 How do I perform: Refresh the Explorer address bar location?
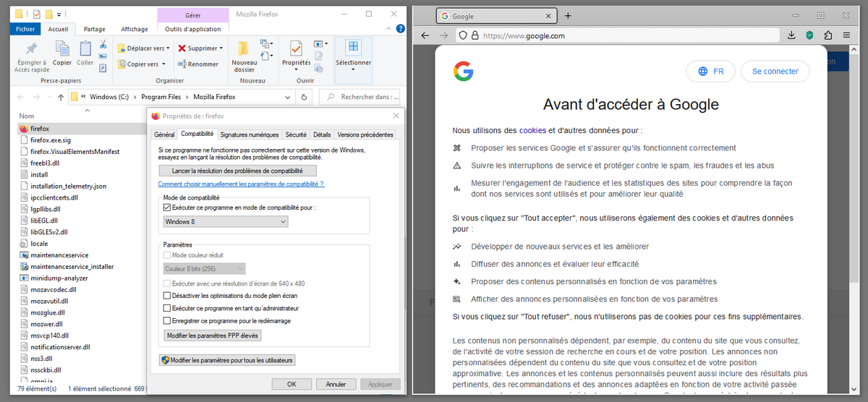click(x=305, y=97)
